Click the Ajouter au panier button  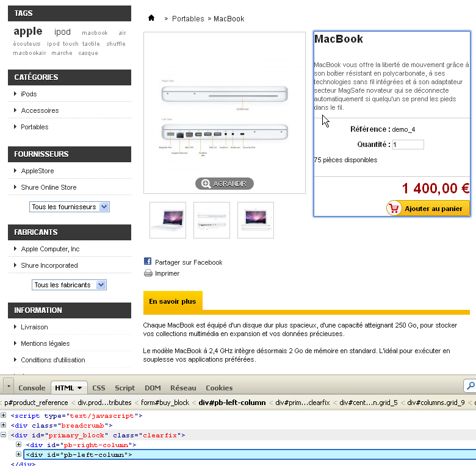click(428, 208)
